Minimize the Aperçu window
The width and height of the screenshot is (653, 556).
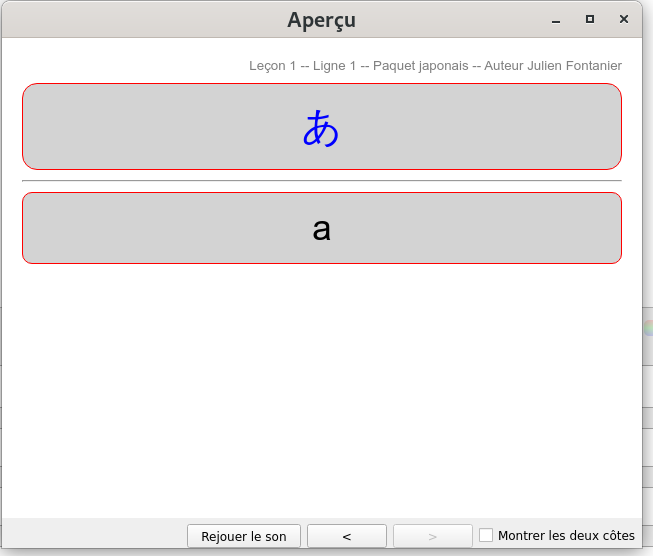(x=556, y=19)
